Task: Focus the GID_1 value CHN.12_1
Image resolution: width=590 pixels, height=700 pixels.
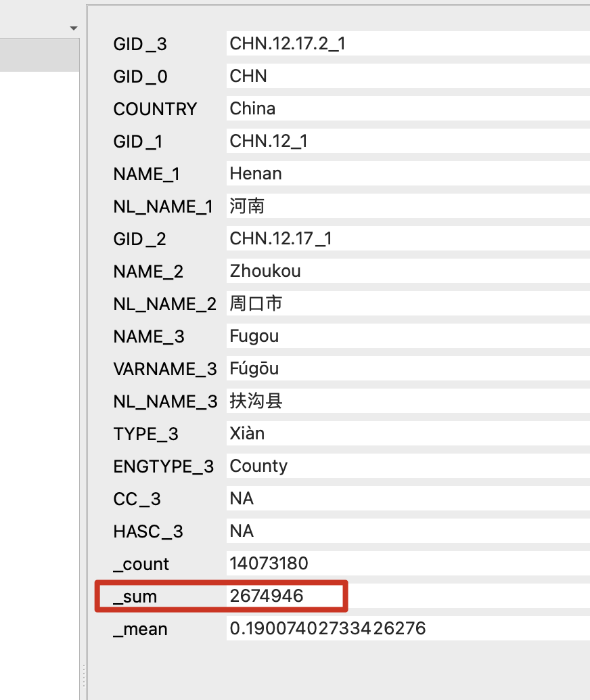Action: pyautogui.click(x=406, y=141)
